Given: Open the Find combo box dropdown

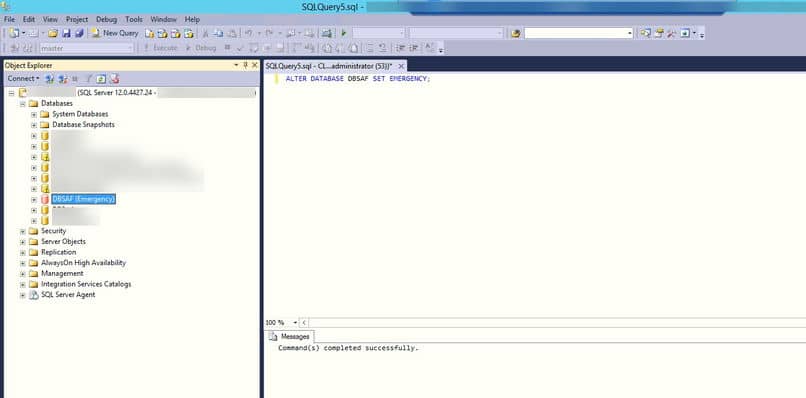Looking at the screenshot, I should coord(630,33).
